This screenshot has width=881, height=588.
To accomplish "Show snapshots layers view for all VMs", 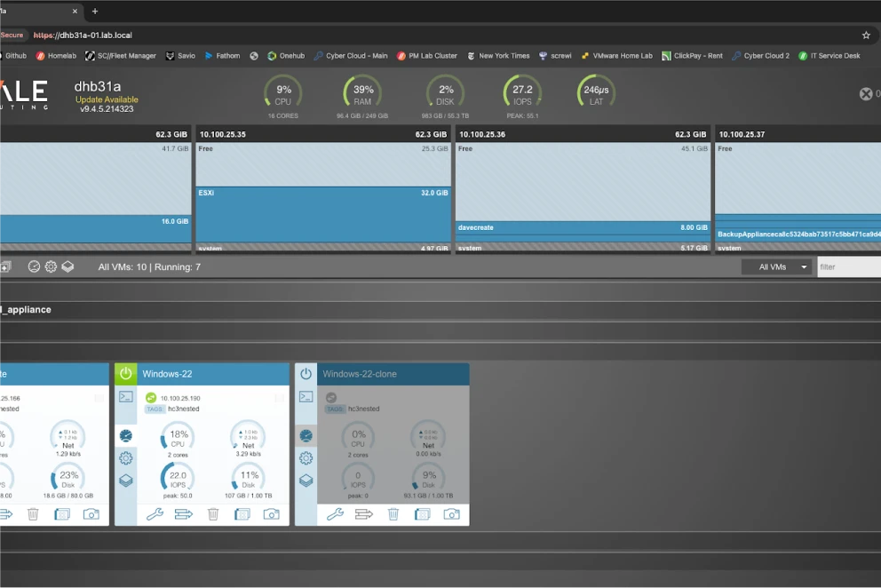I will point(67,267).
